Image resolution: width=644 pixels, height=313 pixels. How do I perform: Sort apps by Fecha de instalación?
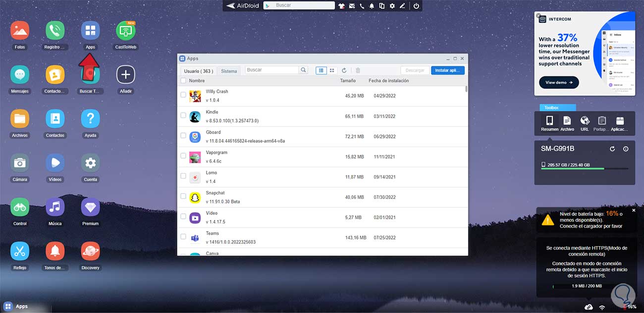[388, 80]
